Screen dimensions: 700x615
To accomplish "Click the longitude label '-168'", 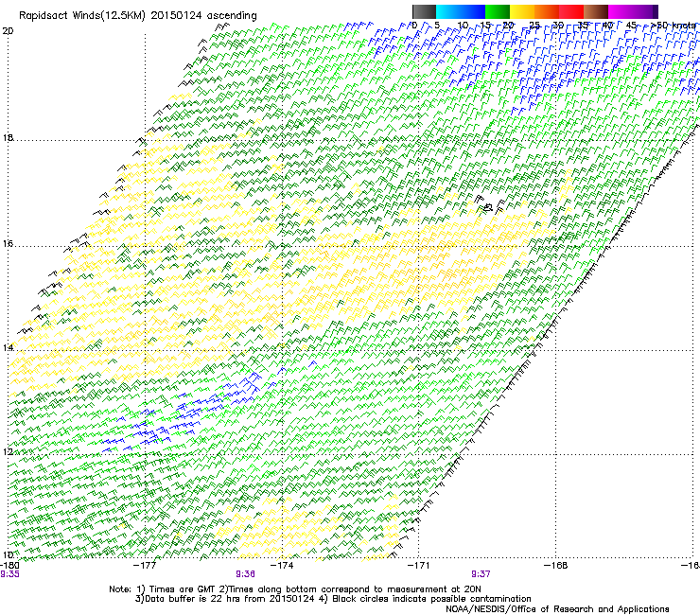I will click(556, 565).
